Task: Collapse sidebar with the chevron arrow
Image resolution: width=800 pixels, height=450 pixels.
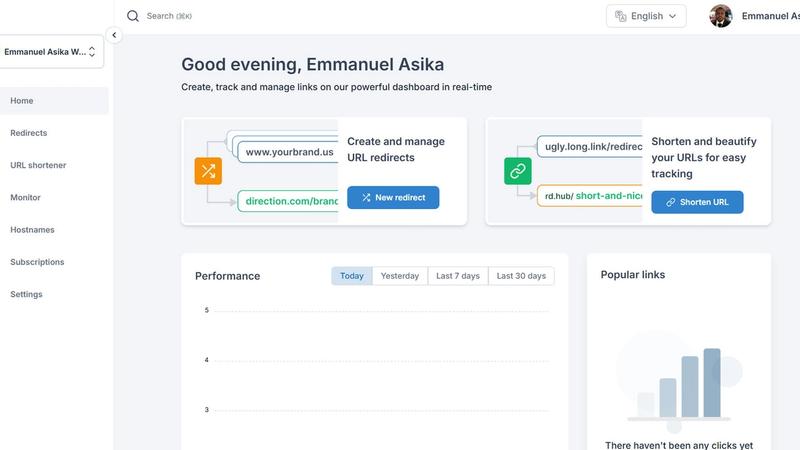Action: coord(114,35)
